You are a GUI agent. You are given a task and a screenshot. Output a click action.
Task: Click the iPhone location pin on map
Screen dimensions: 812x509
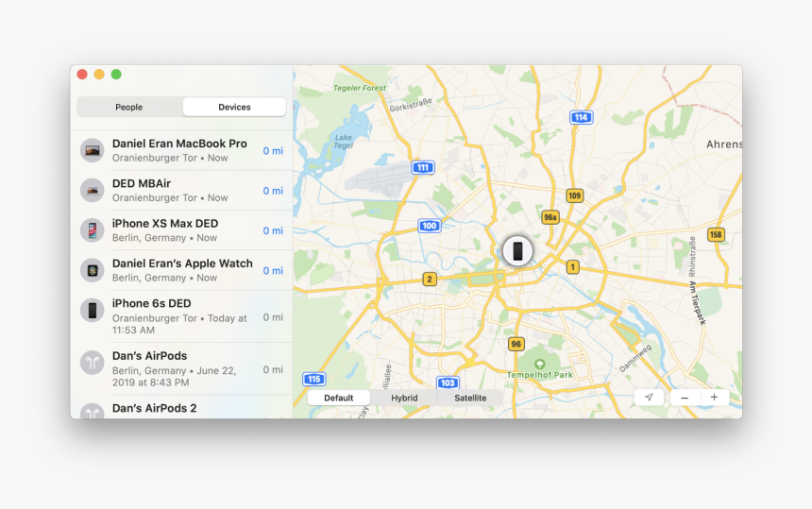pyautogui.click(x=517, y=251)
